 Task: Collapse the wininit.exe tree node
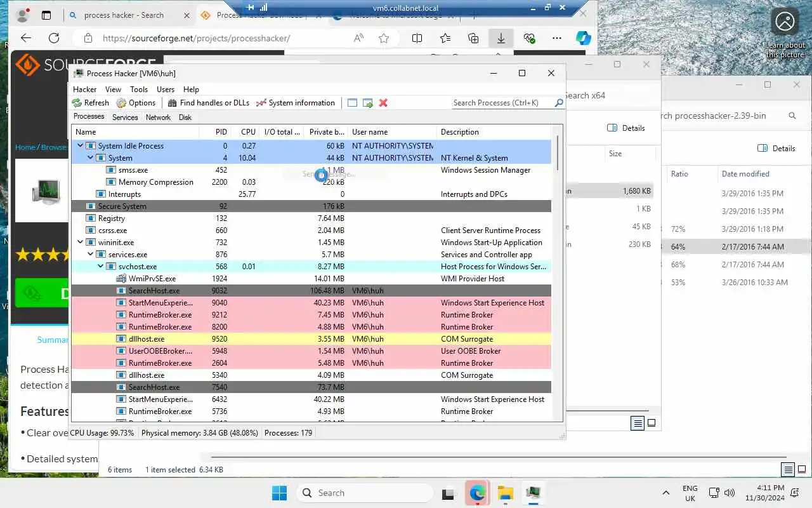click(80, 243)
